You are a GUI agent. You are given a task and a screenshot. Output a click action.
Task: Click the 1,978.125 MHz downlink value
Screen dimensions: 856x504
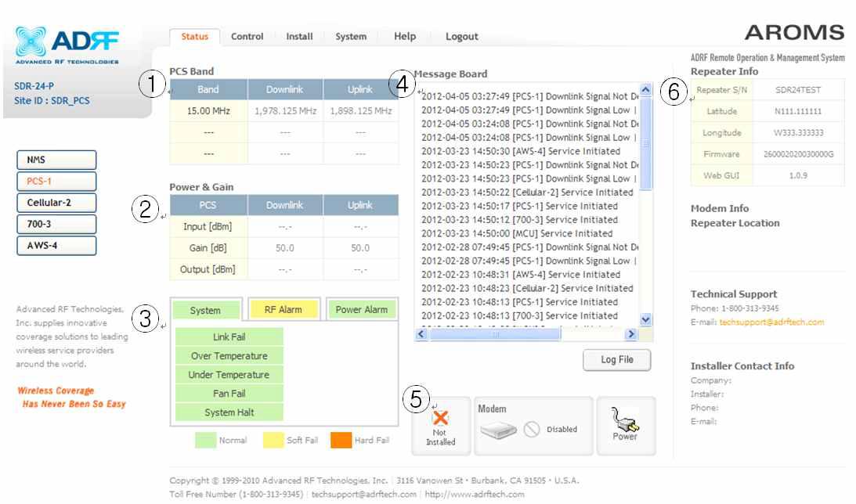286,110
